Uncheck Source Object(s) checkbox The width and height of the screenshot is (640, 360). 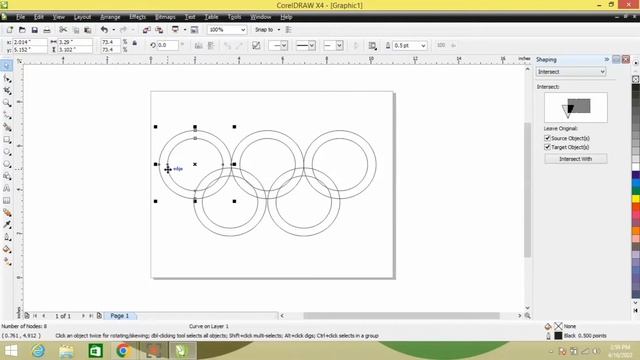pos(547,138)
